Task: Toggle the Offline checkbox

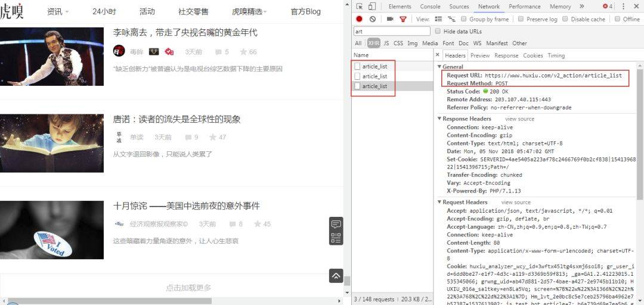Action: [617, 19]
